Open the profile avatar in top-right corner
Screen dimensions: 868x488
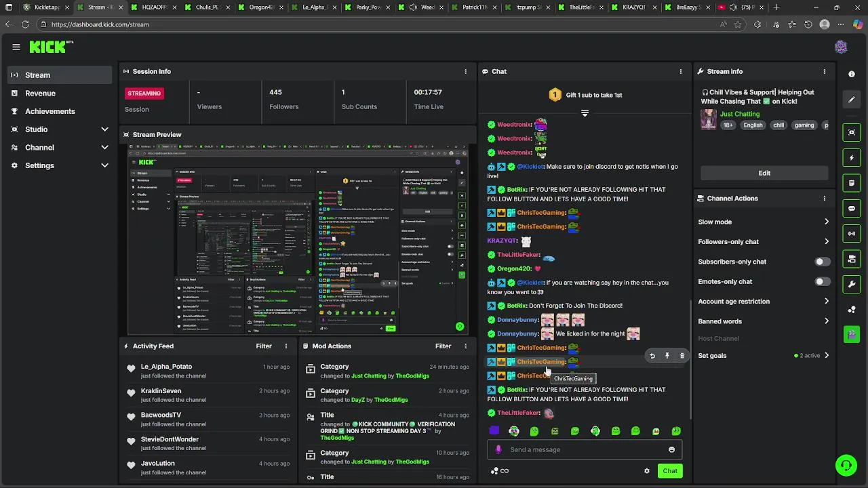coord(841,47)
